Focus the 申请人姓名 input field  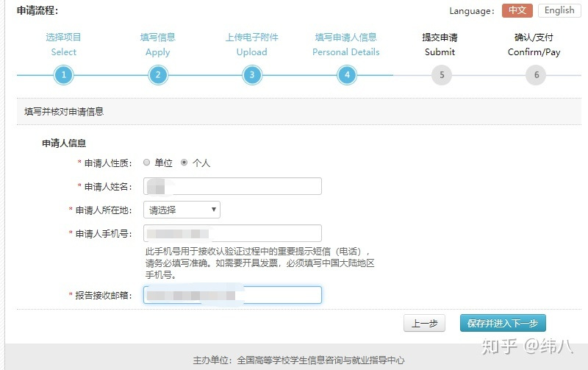coord(233,186)
